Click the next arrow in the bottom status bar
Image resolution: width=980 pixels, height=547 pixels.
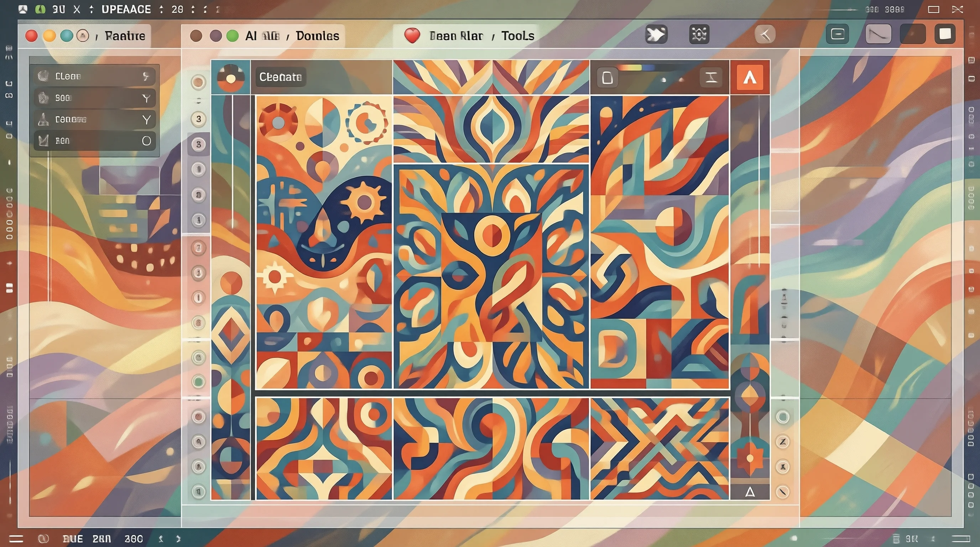coord(178,539)
